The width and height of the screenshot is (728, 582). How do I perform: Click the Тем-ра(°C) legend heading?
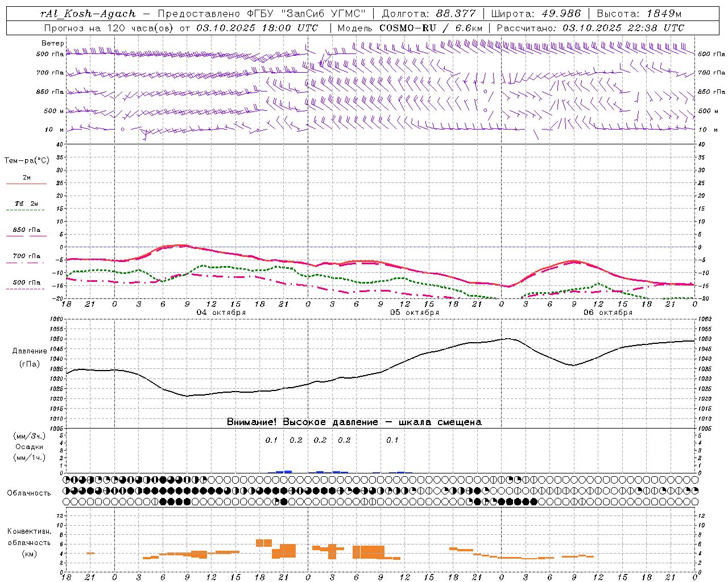pos(27,161)
